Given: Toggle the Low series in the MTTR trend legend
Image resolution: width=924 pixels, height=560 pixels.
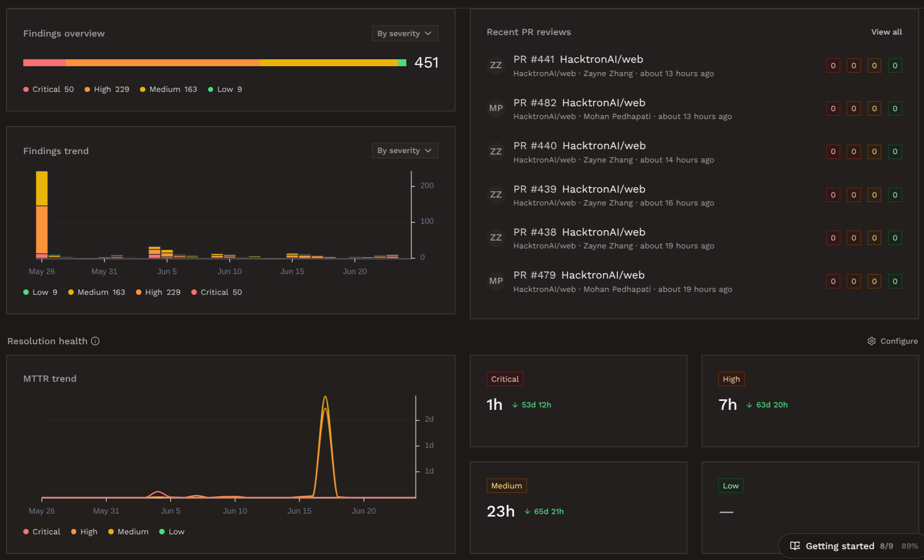Looking at the screenshot, I should pos(171,532).
